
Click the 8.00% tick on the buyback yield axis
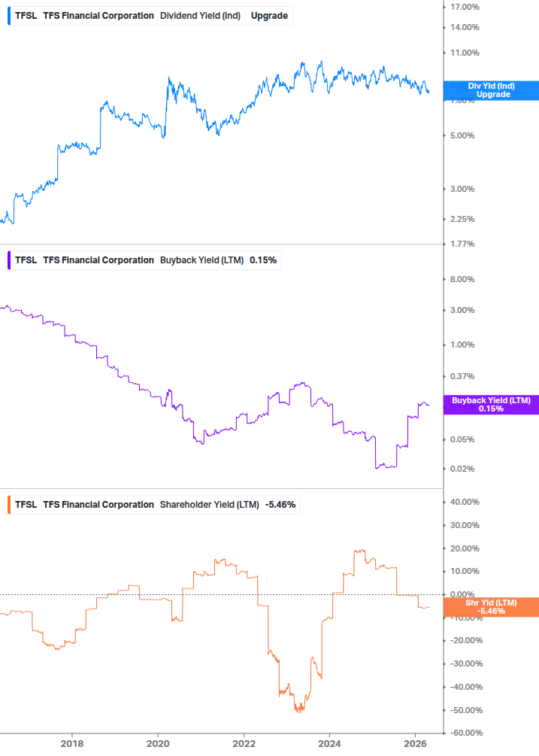462,279
